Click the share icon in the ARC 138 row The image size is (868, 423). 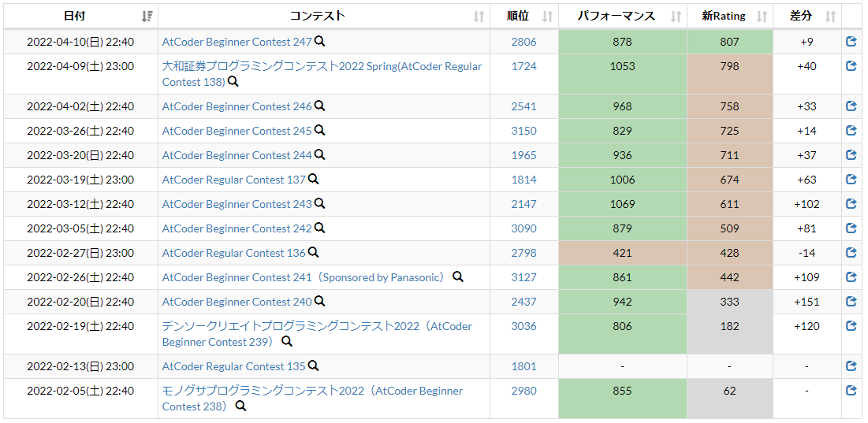point(851,66)
